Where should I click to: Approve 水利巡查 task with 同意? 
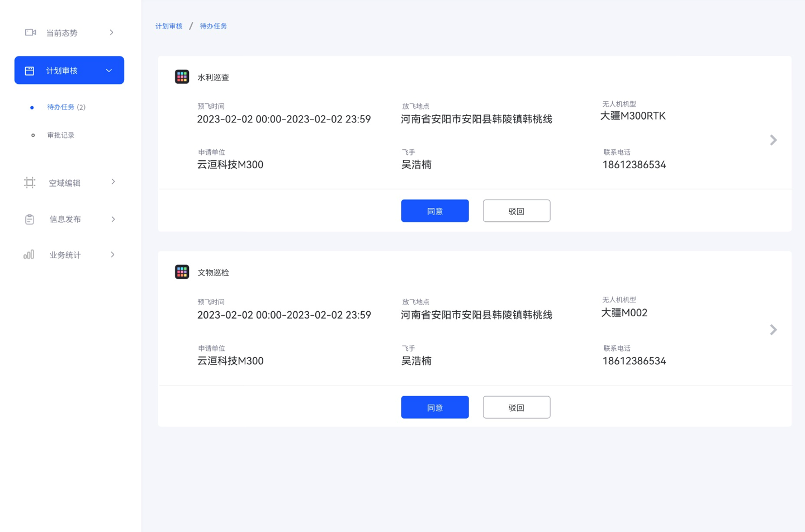click(434, 211)
